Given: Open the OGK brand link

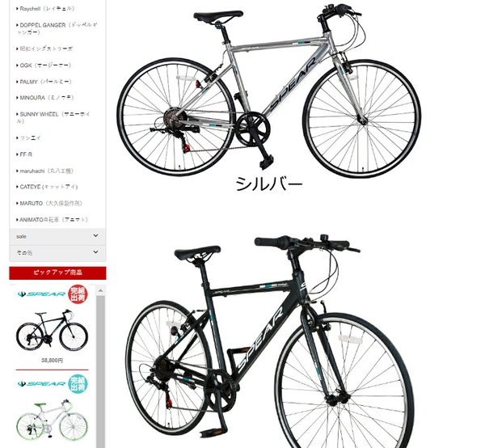Looking at the screenshot, I should point(44,66).
